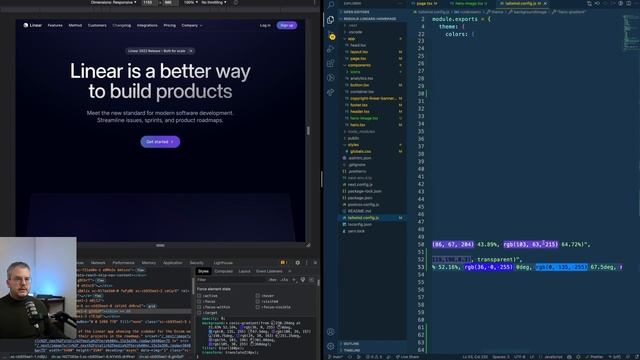Click the Pricing link in Linear navbar
The width and height of the screenshot is (640, 360).
169,25
